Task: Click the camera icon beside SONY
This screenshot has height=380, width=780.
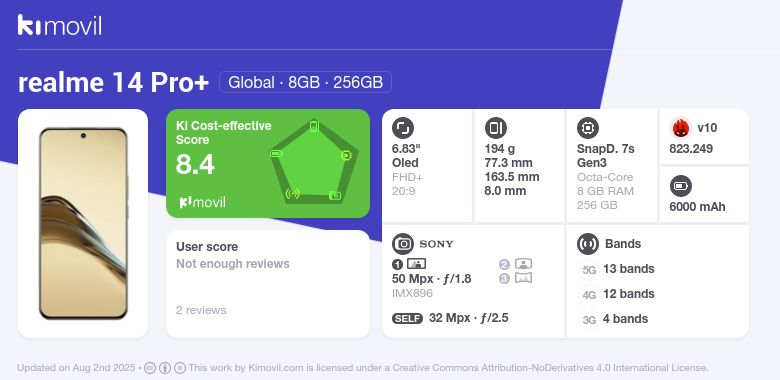Action: point(403,244)
